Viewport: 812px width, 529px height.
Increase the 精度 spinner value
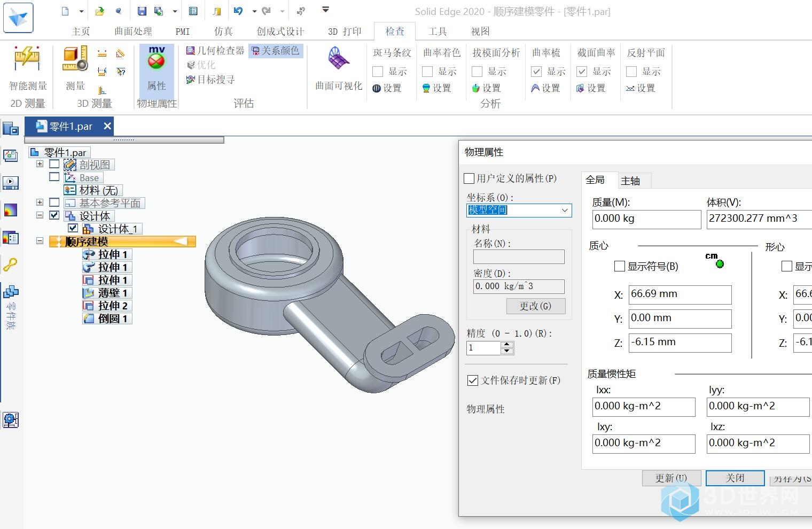tap(507, 345)
